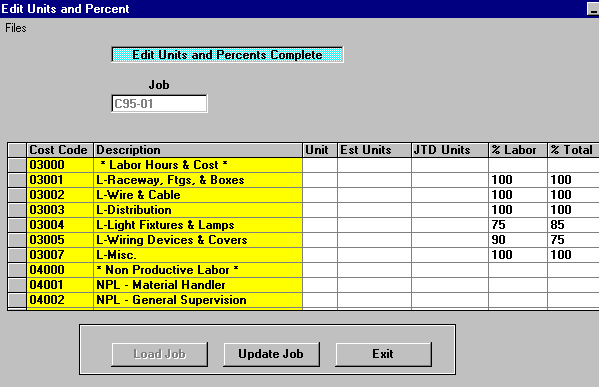599x387 pixels.
Task: Click the Exit button
Action: pyautogui.click(x=383, y=354)
